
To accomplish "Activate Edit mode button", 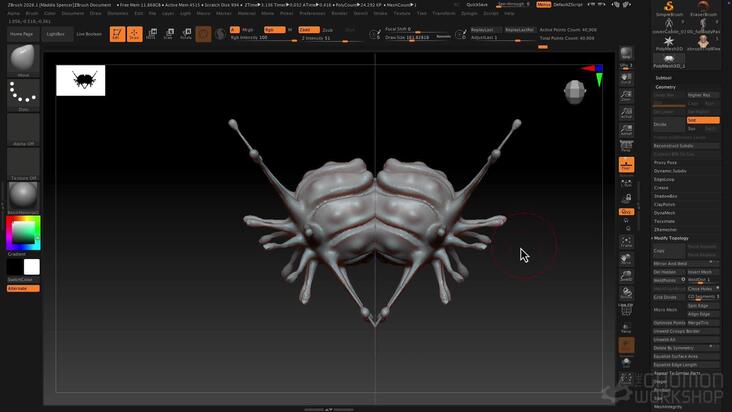I will [x=117, y=34].
